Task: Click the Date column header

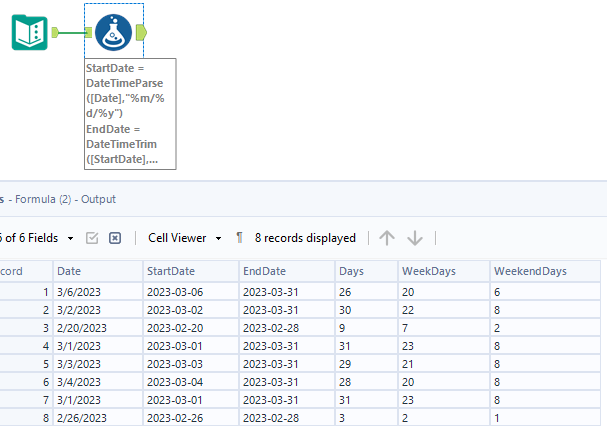Action: (x=95, y=271)
